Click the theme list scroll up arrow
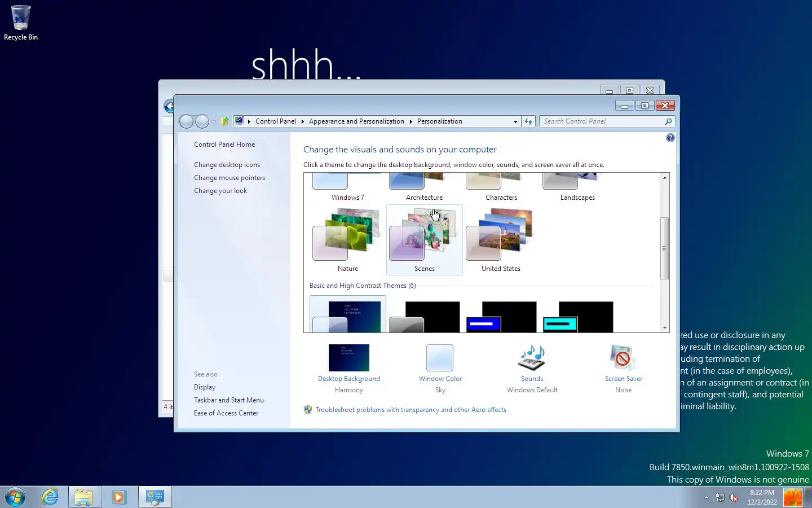 tap(665, 178)
